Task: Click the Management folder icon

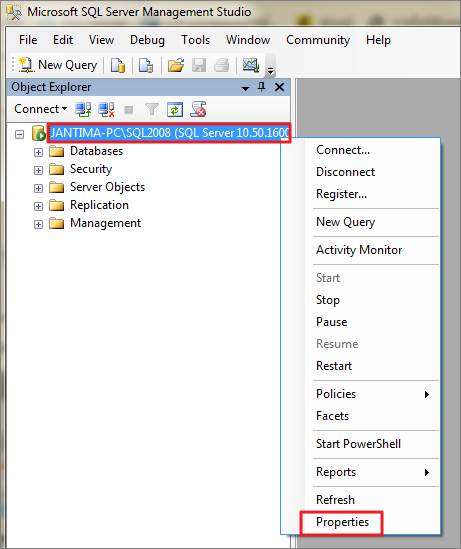Action: coord(56,223)
